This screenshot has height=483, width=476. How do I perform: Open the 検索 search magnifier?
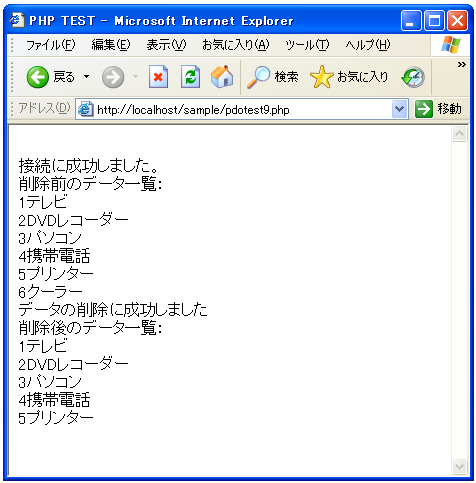(x=258, y=77)
